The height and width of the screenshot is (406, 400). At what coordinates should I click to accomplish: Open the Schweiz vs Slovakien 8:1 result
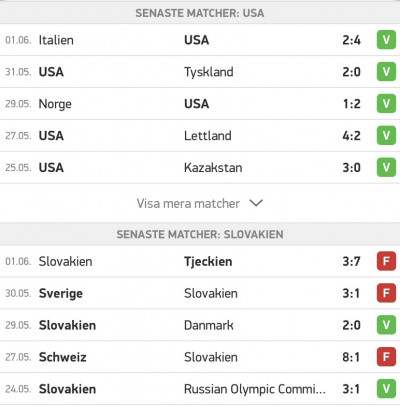point(200,357)
